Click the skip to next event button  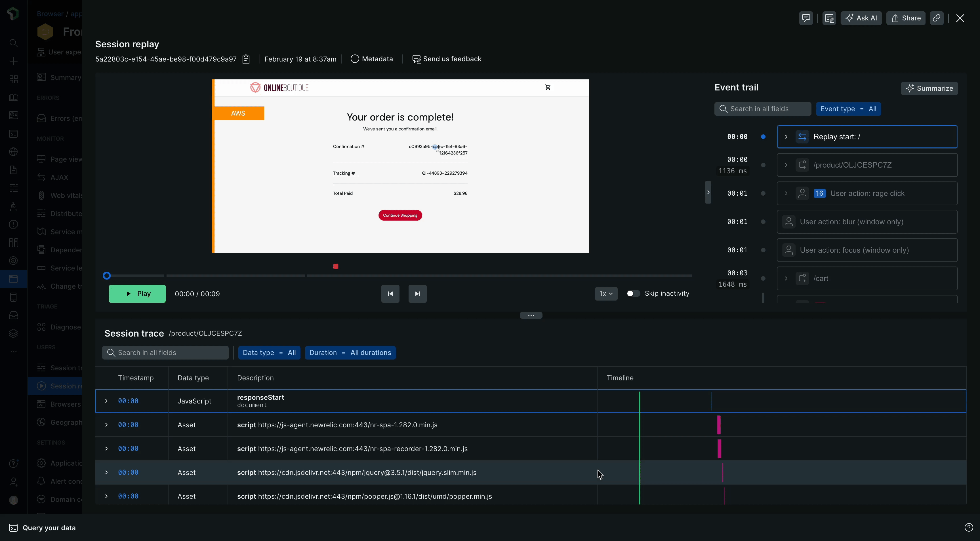pos(417,293)
